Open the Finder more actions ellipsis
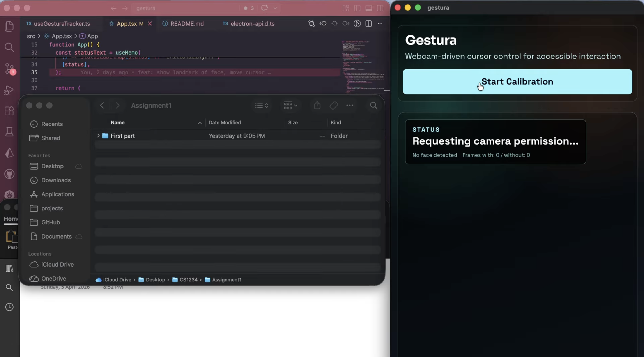Screen dimensions: 644x357 [350, 106]
